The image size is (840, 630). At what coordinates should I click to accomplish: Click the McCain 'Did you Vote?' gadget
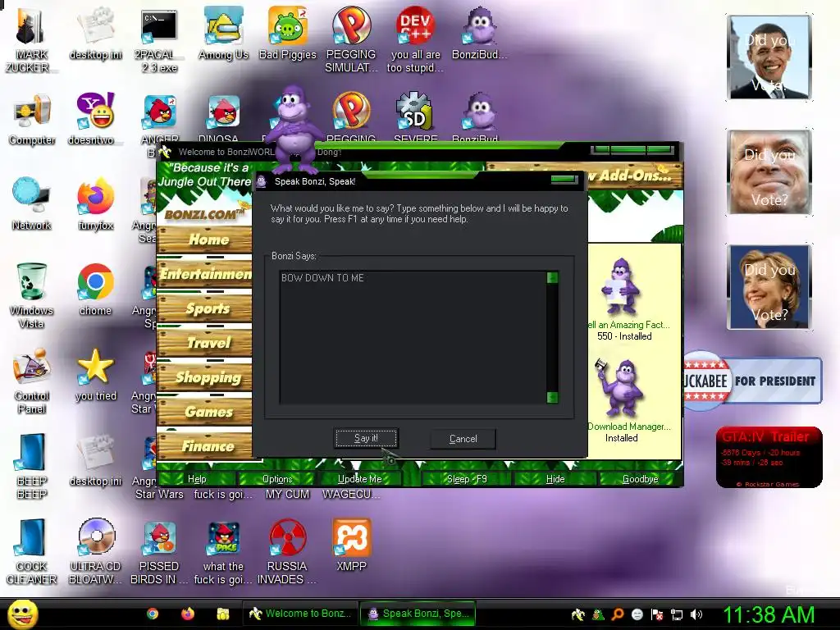(769, 172)
